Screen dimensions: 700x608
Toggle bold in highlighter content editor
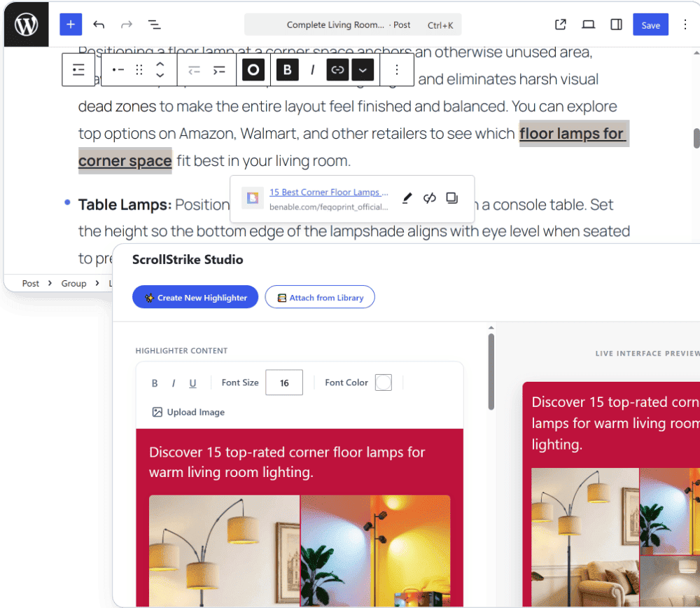[155, 383]
